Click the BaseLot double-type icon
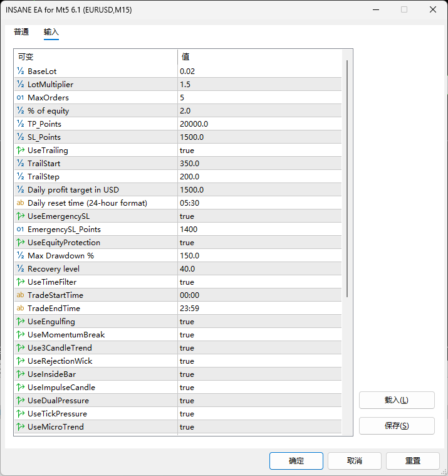The width and height of the screenshot is (448, 476). coord(21,71)
